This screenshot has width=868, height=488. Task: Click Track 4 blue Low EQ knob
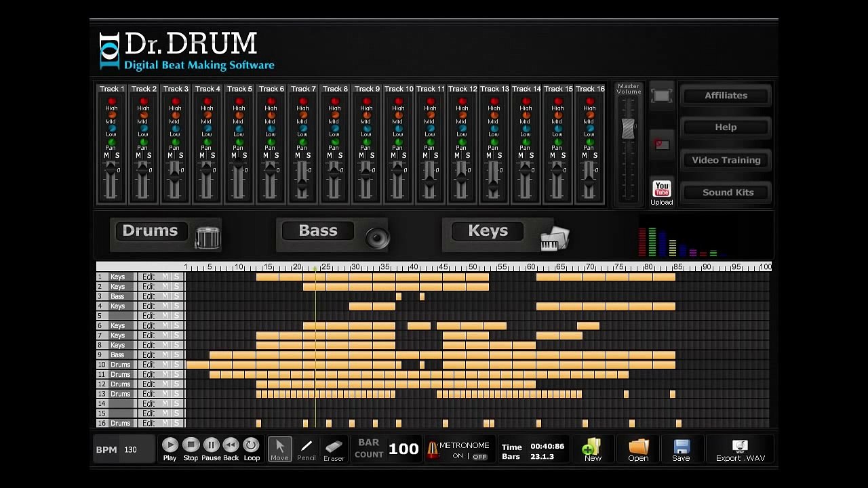pyautogui.click(x=207, y=128)
